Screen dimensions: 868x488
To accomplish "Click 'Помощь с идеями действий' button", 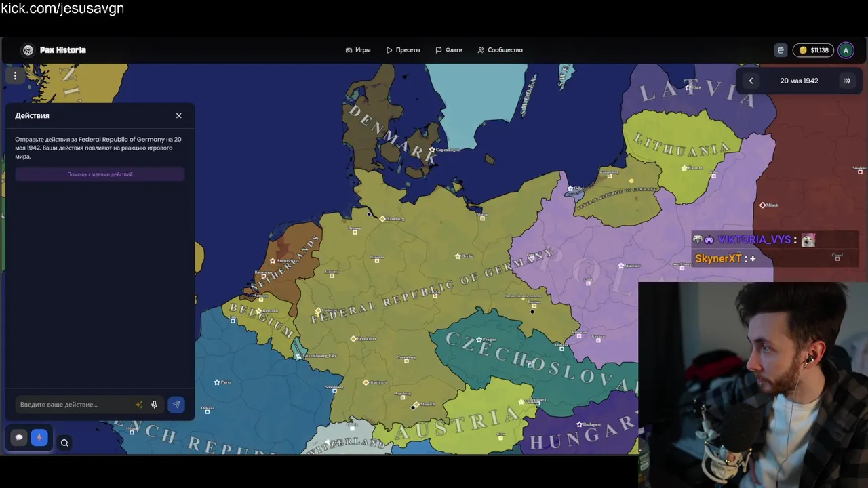I will (100, 174).
